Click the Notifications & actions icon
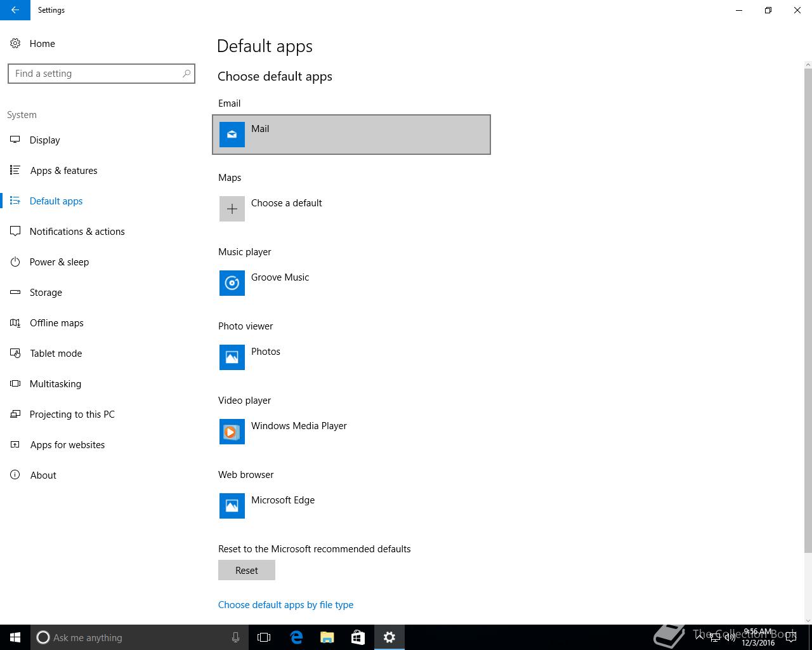Screen dimensions: 812x650 (x=15, y=231)
